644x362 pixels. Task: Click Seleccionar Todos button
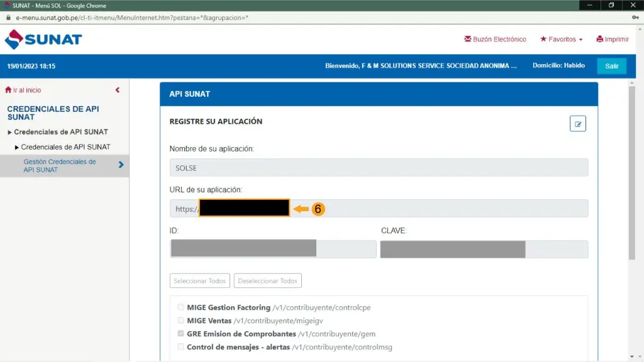199,281
